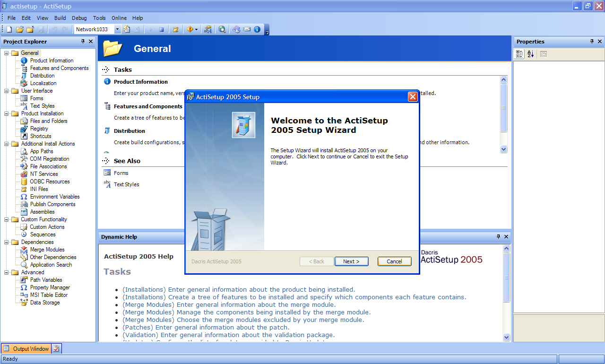
Task: Collapse the User Interface tree node
Action: [7, 91]
